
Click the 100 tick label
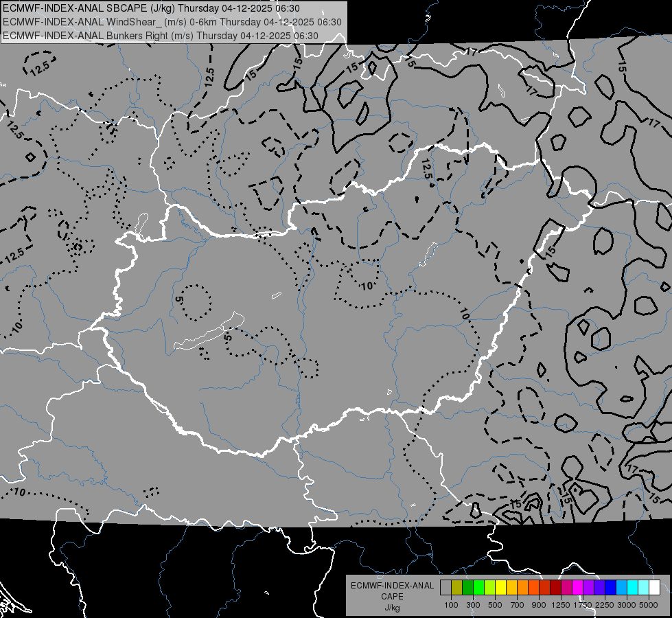(451, 605)
